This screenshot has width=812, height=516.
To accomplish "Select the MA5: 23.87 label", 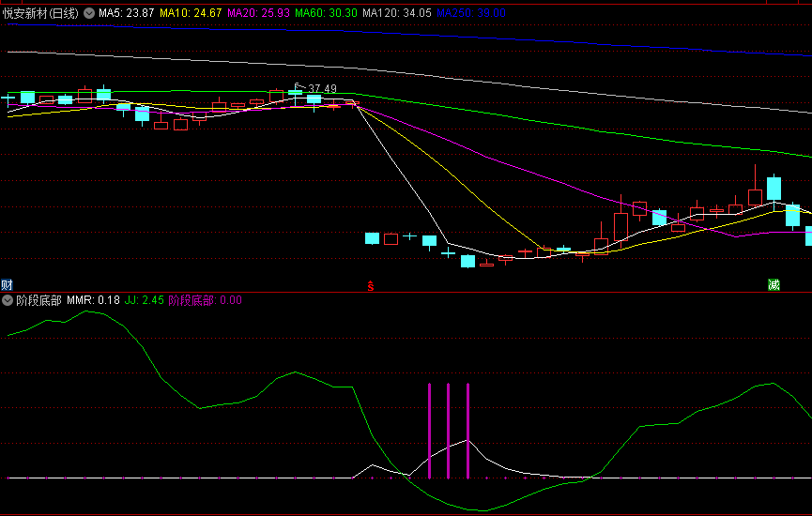I will (127, 13).
